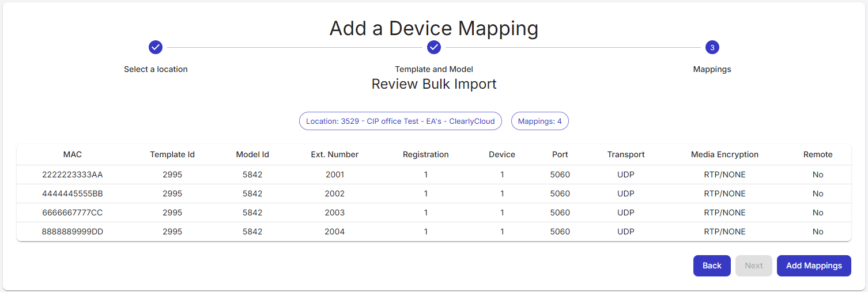The height and width of the screenshot is (292, 868).
Task: Select MAC address 6666667777CC
Action: point(73,213)
